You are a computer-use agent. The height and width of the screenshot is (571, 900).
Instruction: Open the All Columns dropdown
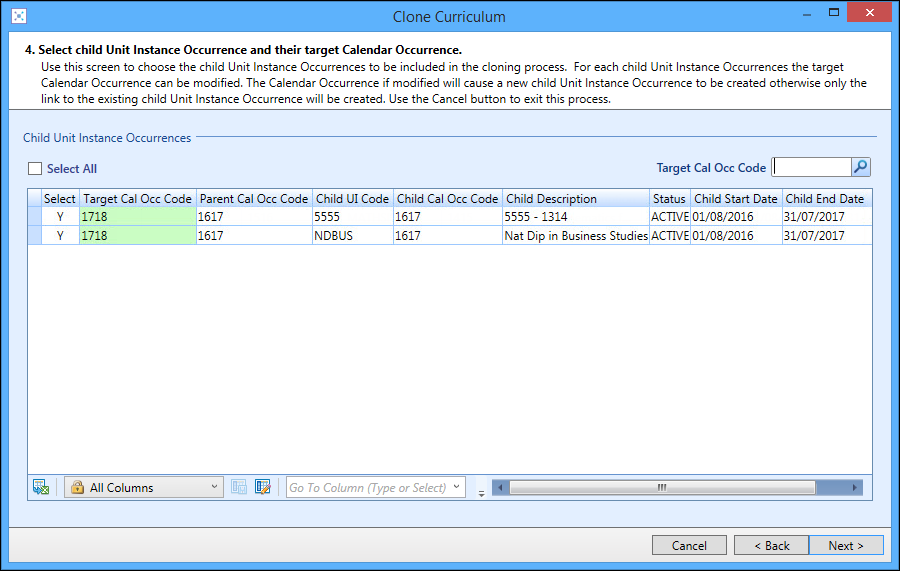[x=143, y=487]
